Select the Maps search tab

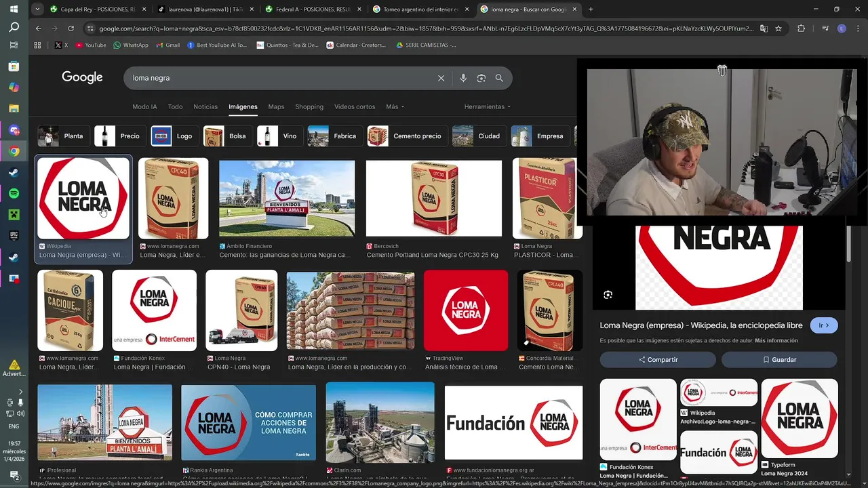(x=276, y=106)
